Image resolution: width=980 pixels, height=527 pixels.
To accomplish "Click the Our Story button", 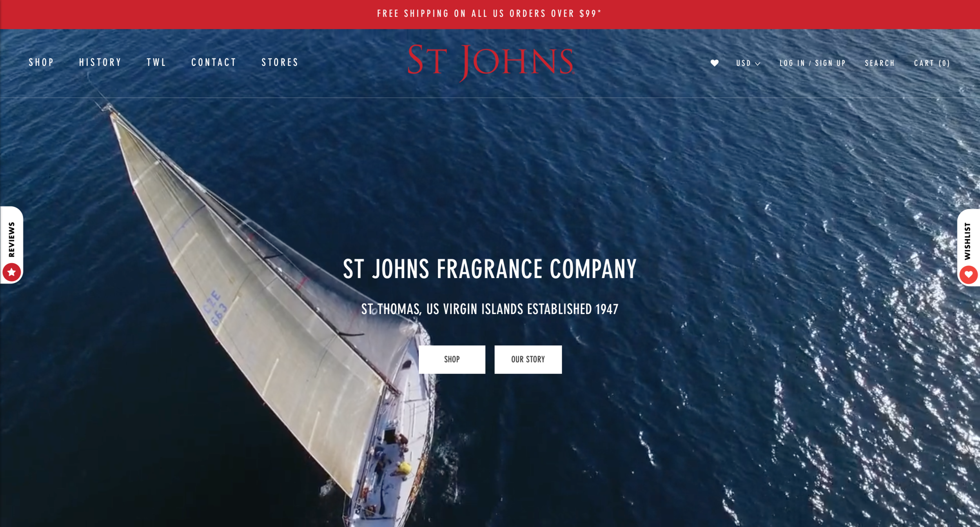I will point(528,360).
